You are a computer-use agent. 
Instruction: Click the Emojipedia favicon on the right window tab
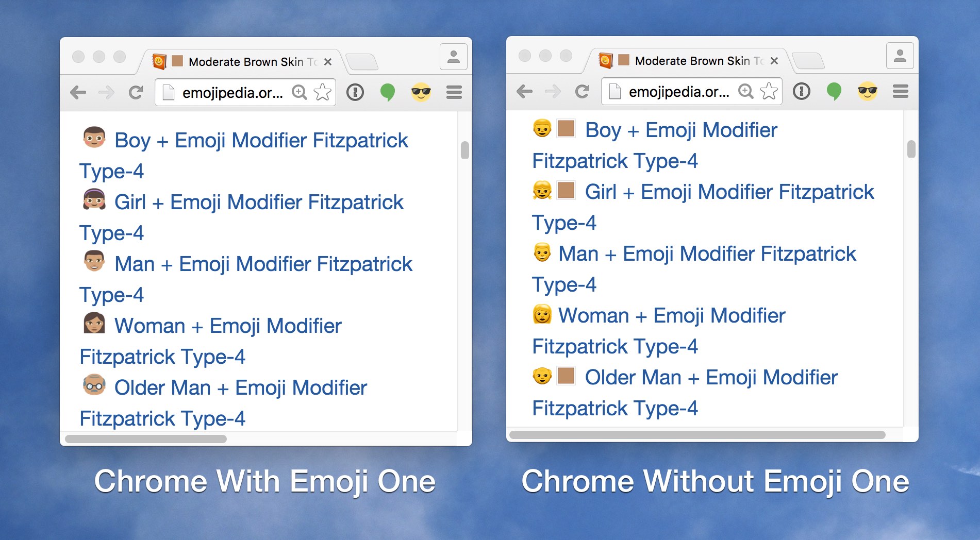point(606,60)
